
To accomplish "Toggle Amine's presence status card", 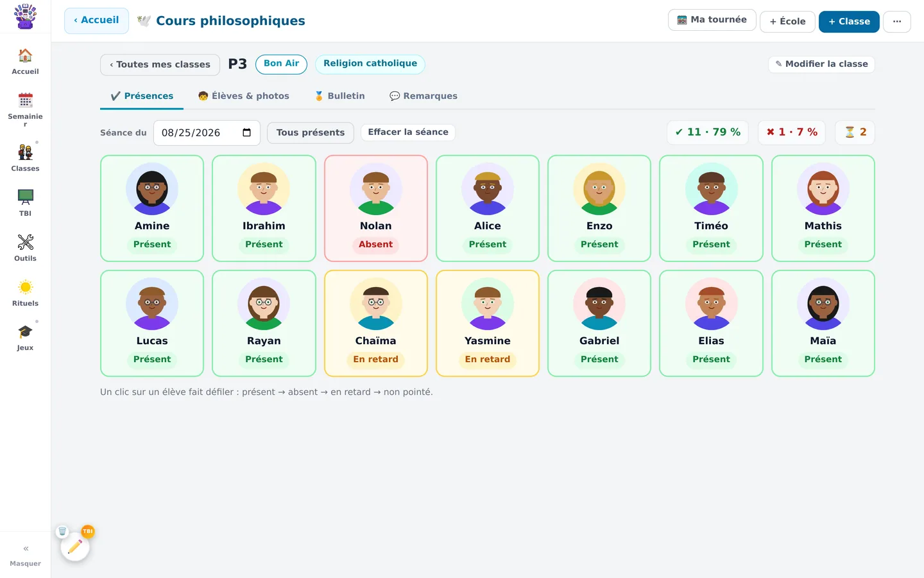I will pos(152,208).
